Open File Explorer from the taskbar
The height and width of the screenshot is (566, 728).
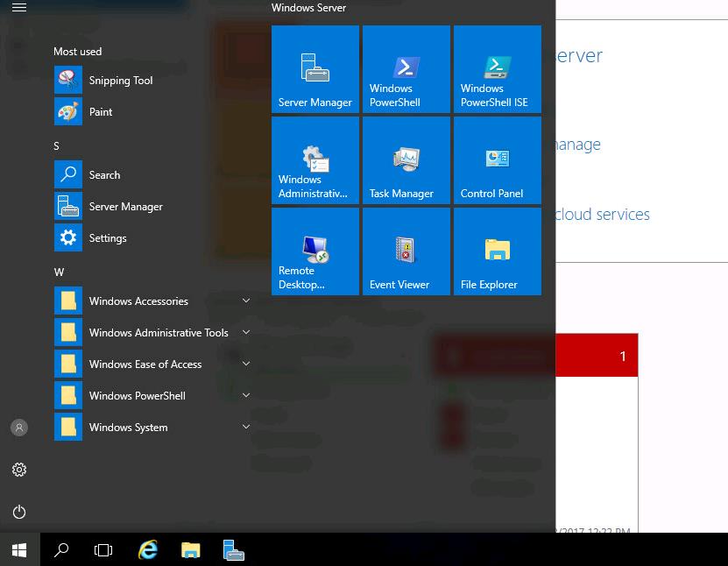point(190,549)
